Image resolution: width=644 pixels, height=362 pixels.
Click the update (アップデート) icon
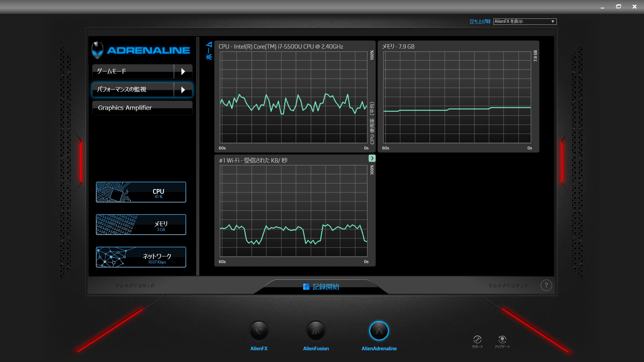(502, 340)
